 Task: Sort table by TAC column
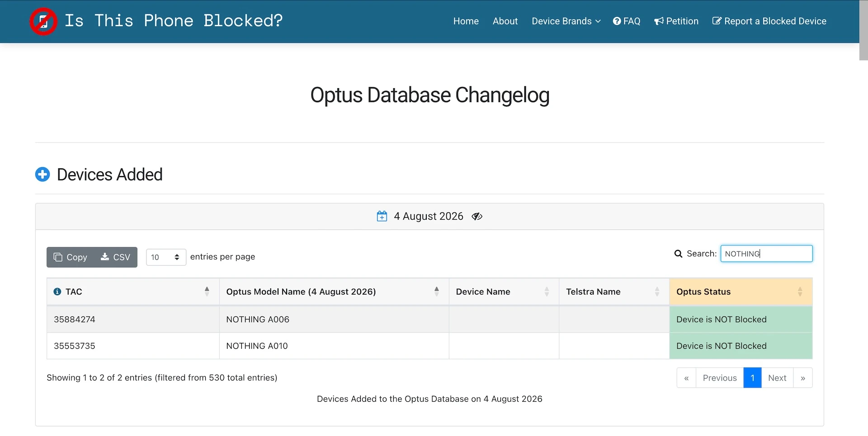point(133,292)
